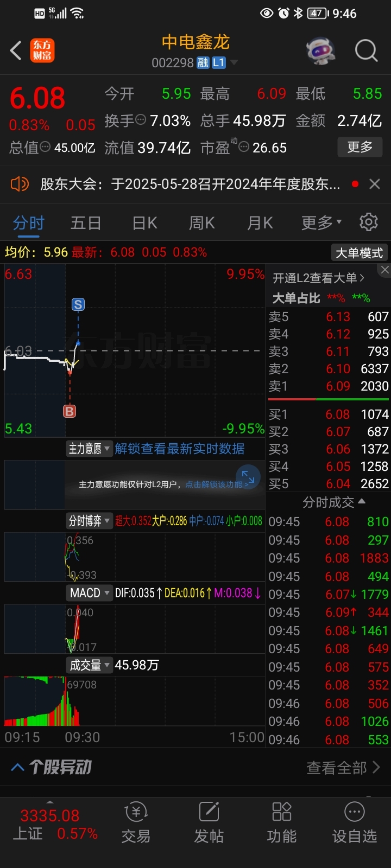Tap 更多 button for more quote data
The height and width of the screenshot is (868, 391).
pyautogui.click(x=360, y=147)
